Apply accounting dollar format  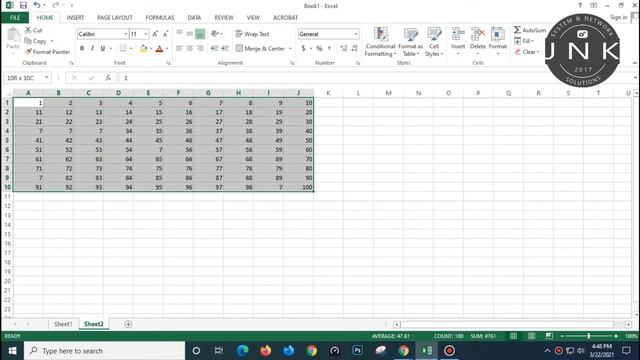[303, 49]
